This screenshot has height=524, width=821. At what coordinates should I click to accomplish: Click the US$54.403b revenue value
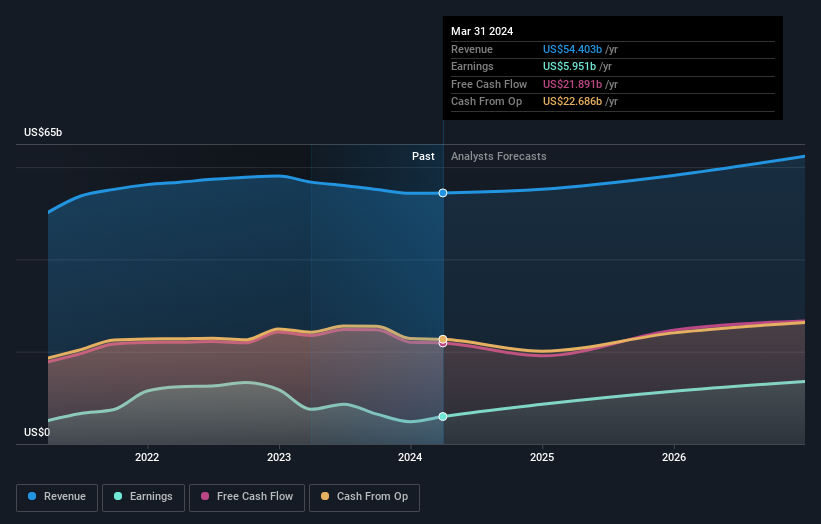[x=572, y=49]
